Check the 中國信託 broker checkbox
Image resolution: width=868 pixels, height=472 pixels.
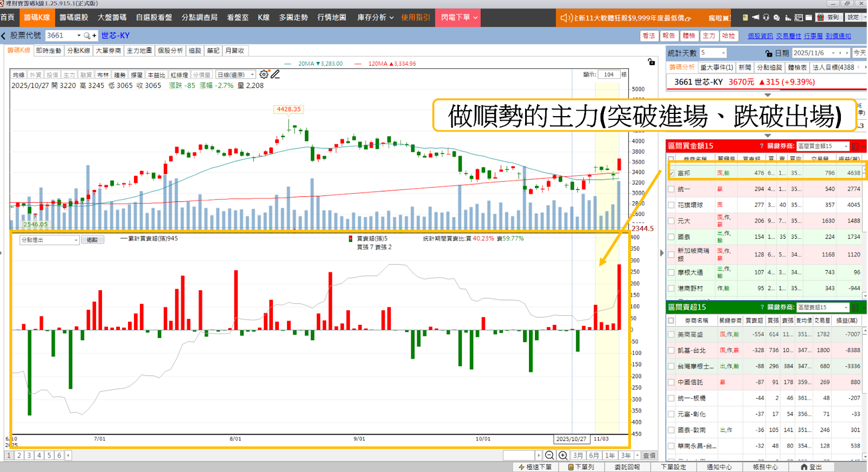tap(672, 382)
